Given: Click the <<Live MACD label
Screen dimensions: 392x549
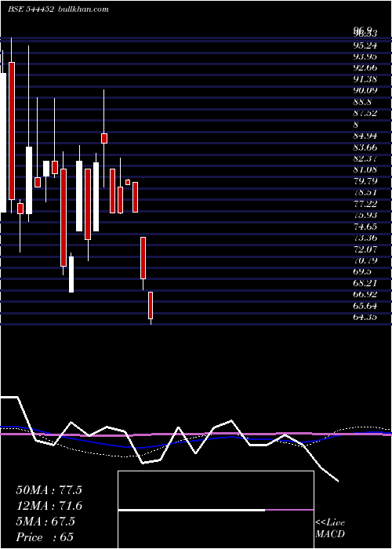Looking at the screenshot, I should pos(330,529).
